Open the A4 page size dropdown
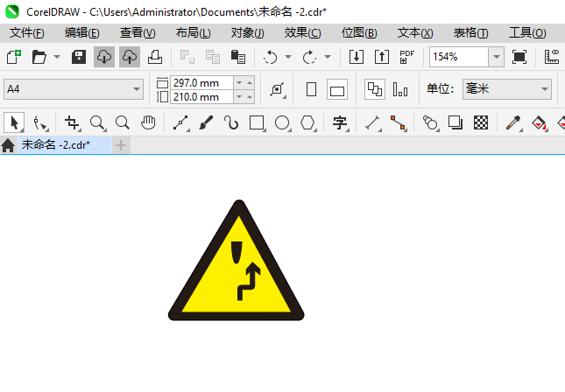 [x=74, y=89]
